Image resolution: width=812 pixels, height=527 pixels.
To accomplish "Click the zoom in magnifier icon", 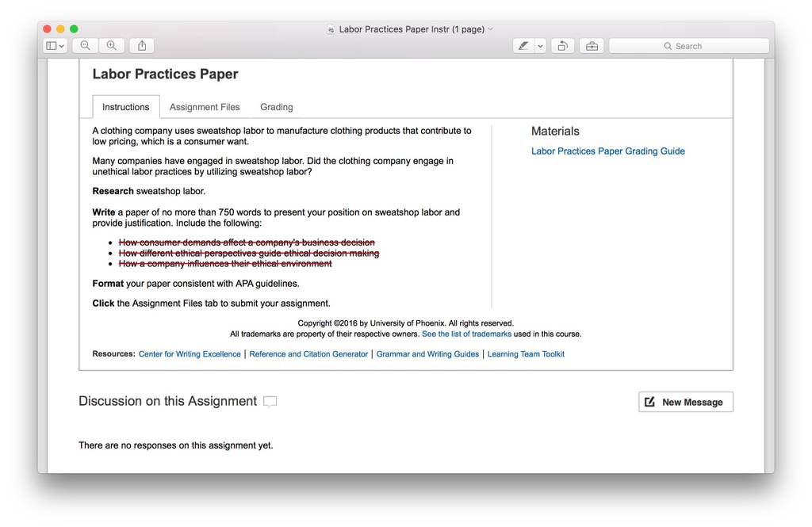I will 111,46.
